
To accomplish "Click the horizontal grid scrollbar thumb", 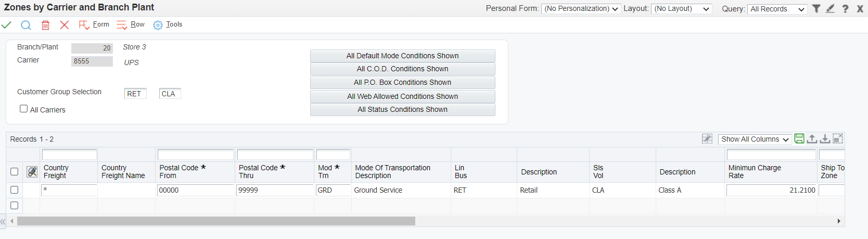I will point(216,221).
